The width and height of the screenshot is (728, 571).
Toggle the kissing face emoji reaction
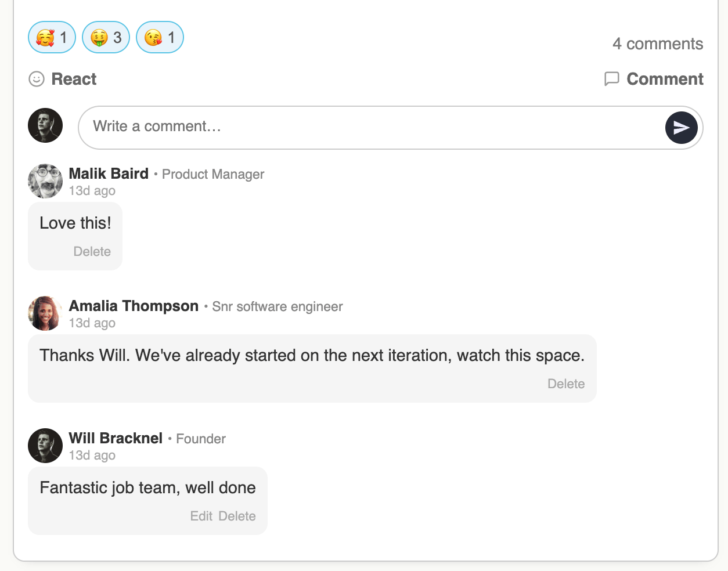pos(160,38)
